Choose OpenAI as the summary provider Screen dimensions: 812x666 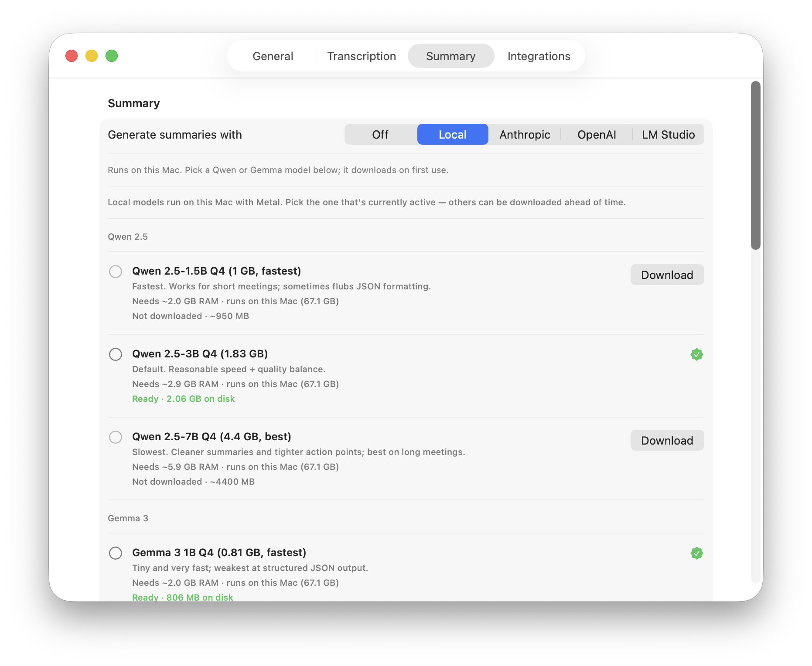(x=597, y=135)
